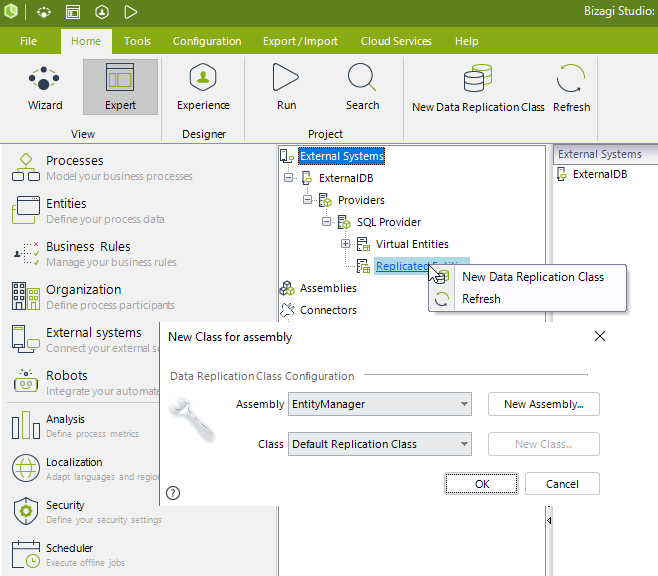This screenshot has width=658, height=576.
Task: Click the Experience designer quick-access icon in title bar
Action: pos(102,12)
